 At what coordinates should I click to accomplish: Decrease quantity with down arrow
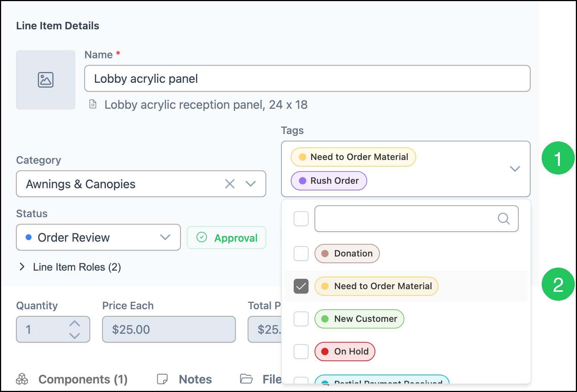(75, 336)
